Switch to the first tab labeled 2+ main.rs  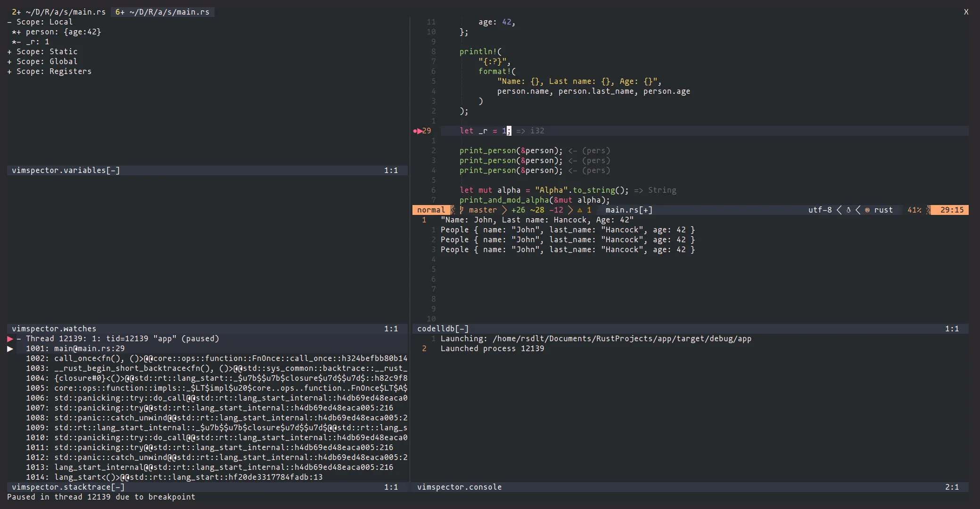coord(58,12)
